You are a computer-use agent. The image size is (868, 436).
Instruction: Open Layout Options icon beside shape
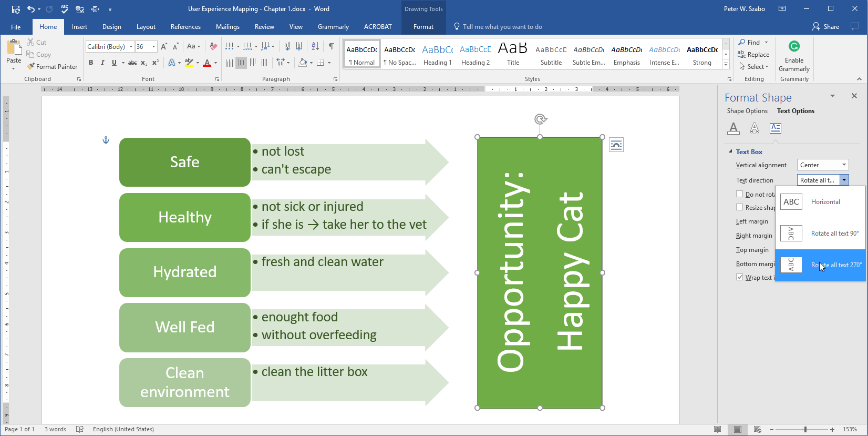[616, 145]
